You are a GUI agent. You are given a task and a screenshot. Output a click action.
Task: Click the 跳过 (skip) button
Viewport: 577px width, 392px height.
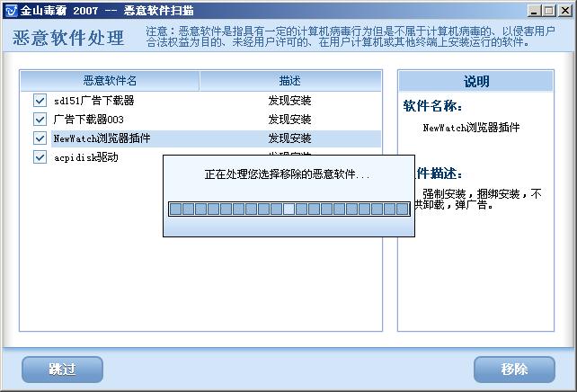coord(62,370)
